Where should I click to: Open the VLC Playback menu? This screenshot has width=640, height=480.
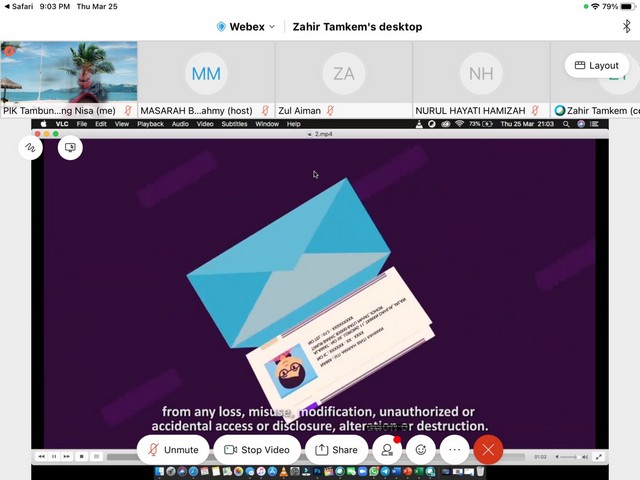(x=150, y=124)
